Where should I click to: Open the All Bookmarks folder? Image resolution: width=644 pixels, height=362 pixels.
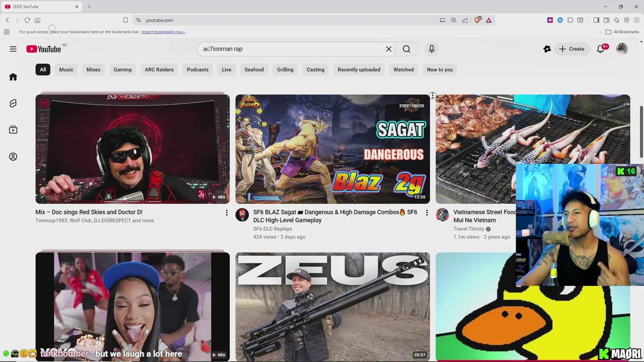click(622, 32)
